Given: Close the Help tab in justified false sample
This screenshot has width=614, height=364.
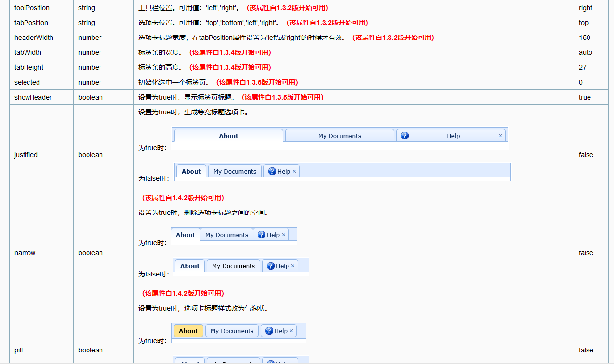Looking at the screenshot, I should tap(294, 171).
